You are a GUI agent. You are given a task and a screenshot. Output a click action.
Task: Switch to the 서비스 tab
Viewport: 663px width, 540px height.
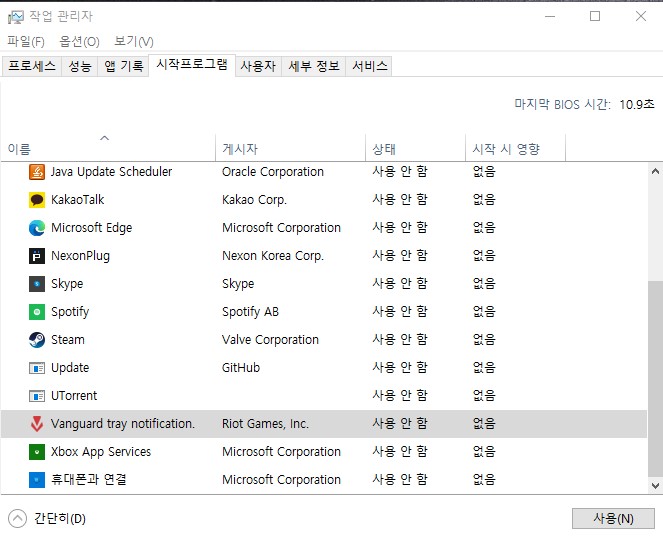click(x=370, y=66)
